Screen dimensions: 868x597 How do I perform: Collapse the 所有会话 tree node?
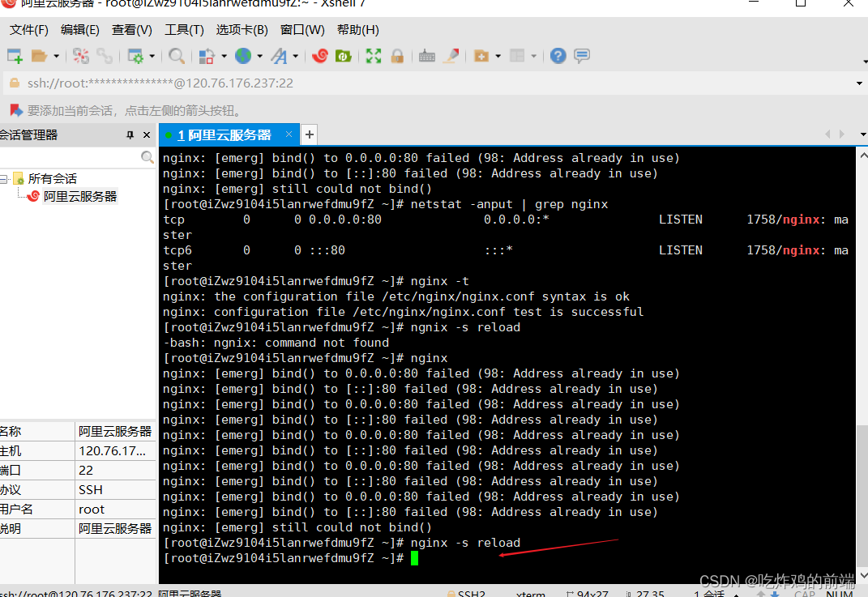point(3,179)
